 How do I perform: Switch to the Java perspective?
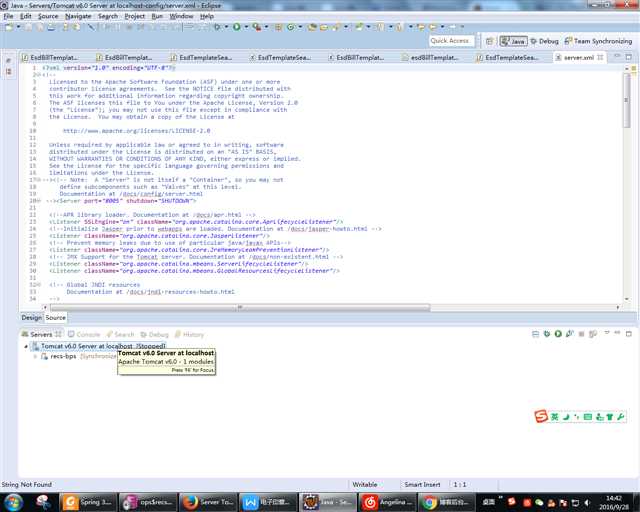(513, 41)
